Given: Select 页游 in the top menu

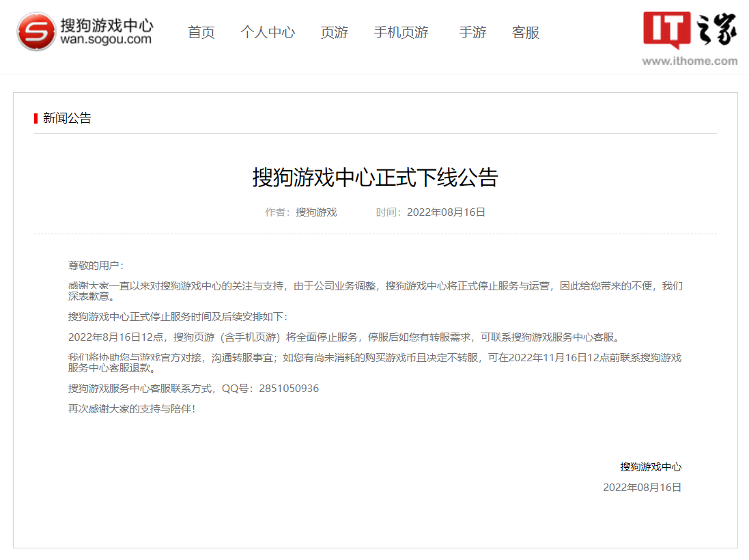Looking at the screenshot, I should pos(335,33).
